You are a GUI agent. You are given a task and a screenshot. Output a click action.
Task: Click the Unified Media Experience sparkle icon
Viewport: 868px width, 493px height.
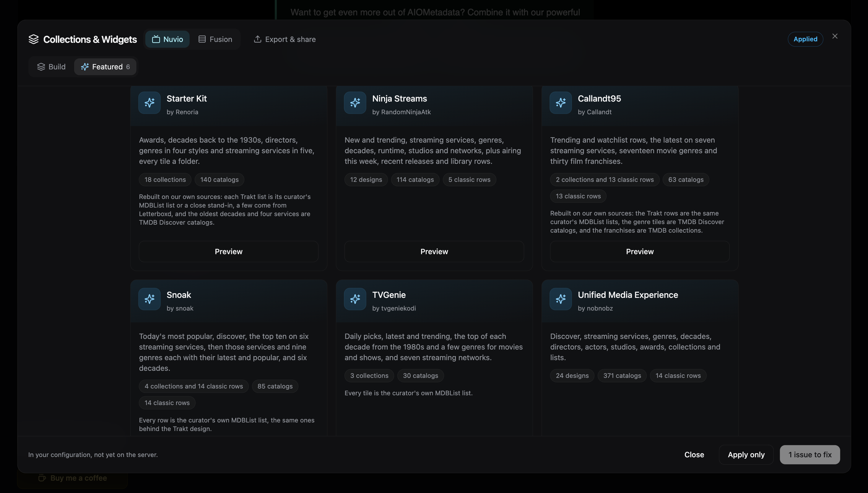coord(561,299)
